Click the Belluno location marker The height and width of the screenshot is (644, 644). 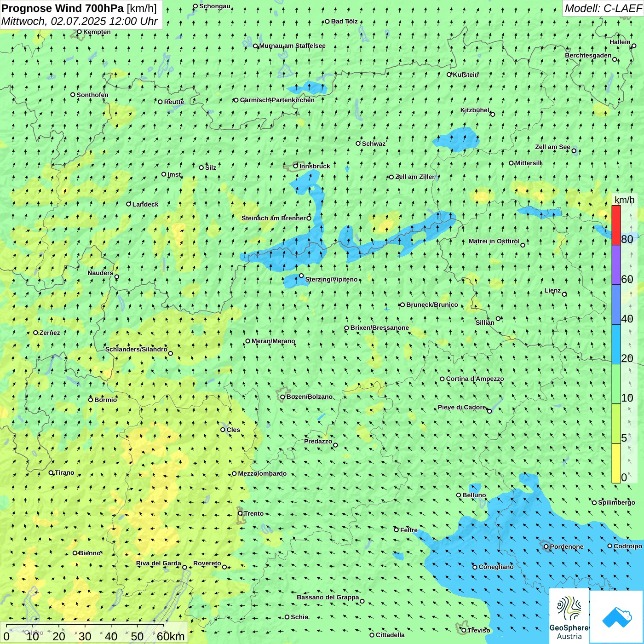459,495
